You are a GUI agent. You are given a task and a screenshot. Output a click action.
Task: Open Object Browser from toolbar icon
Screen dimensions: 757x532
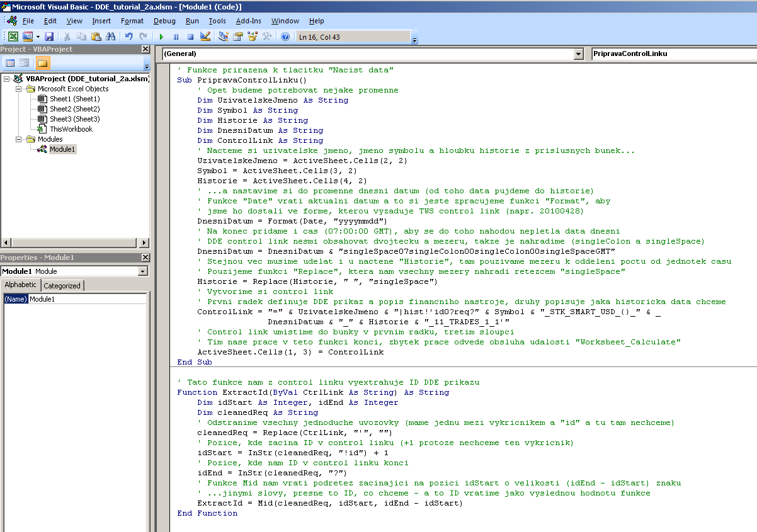[253, 37]
